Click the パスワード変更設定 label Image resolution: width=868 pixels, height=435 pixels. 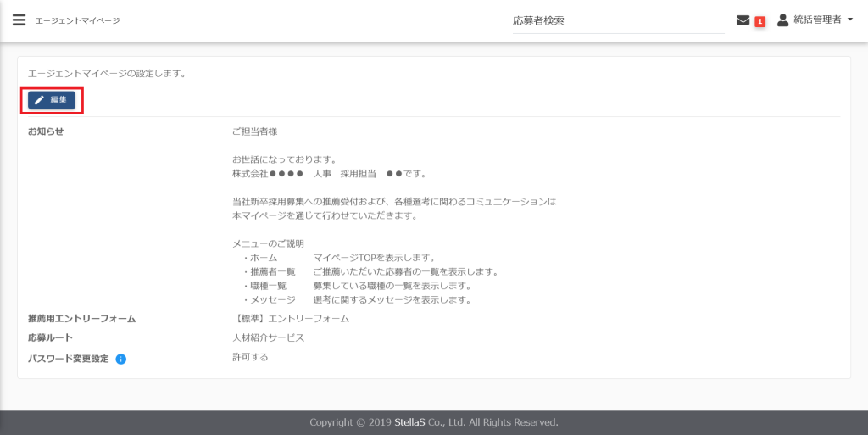[68, 359]
